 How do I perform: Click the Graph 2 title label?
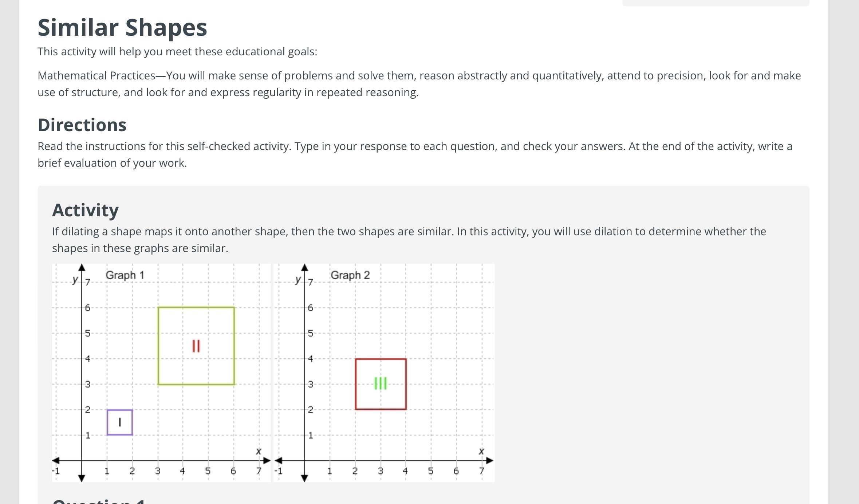(x=350, y=275)
